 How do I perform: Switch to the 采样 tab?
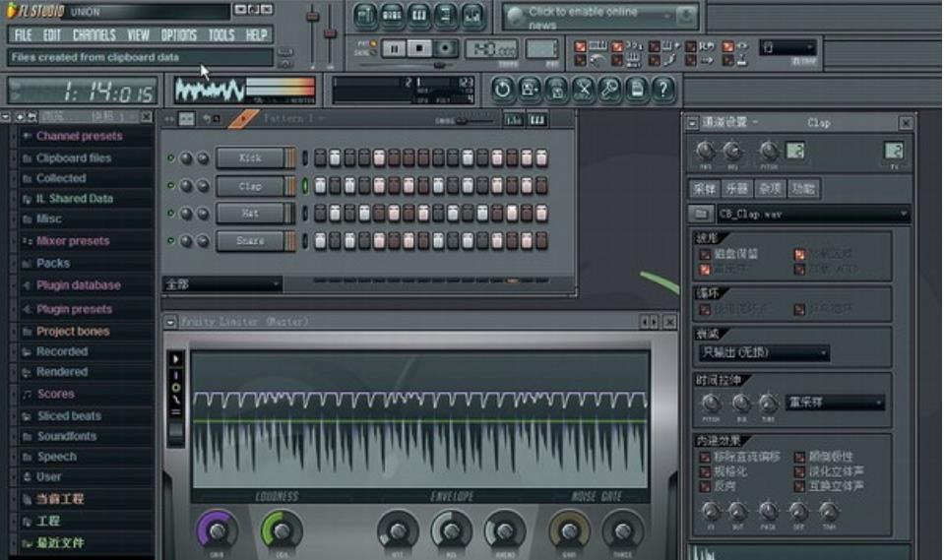pos(704,189)
